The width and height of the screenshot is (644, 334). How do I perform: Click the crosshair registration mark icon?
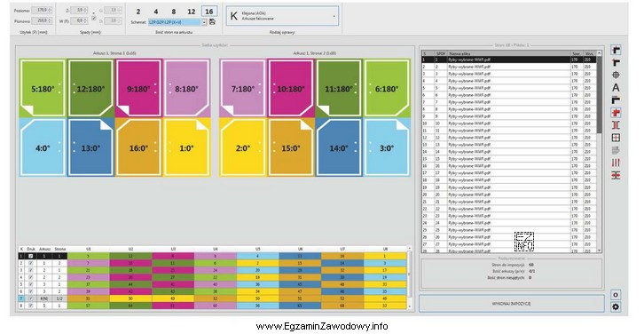click(x=616, y=76)
